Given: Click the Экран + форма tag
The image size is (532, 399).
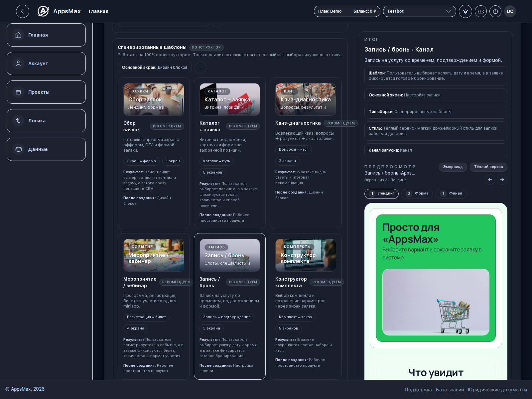Looking at the screenshot, I should [x=141, y=161].
